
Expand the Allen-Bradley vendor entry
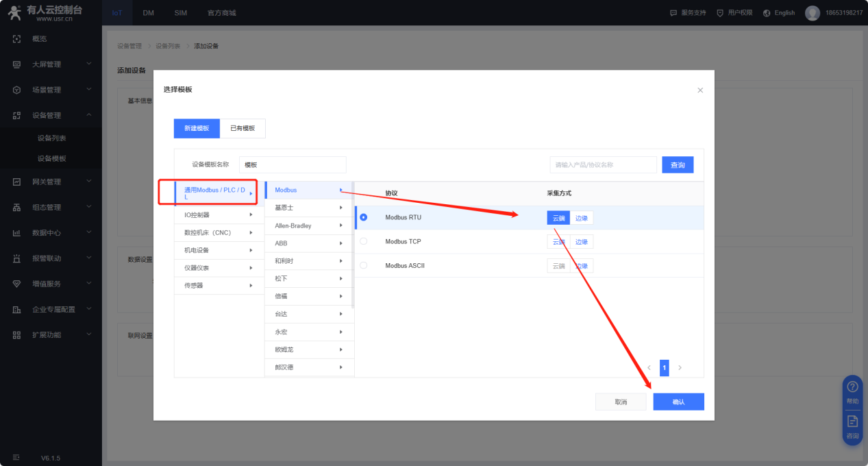click(x=308, y=225)
